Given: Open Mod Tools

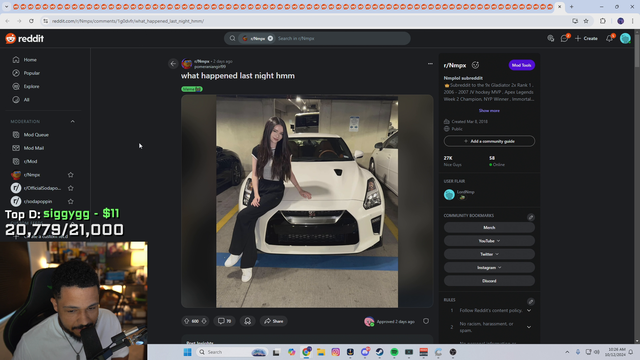Looking at the screenshot, I should (521, 65).
